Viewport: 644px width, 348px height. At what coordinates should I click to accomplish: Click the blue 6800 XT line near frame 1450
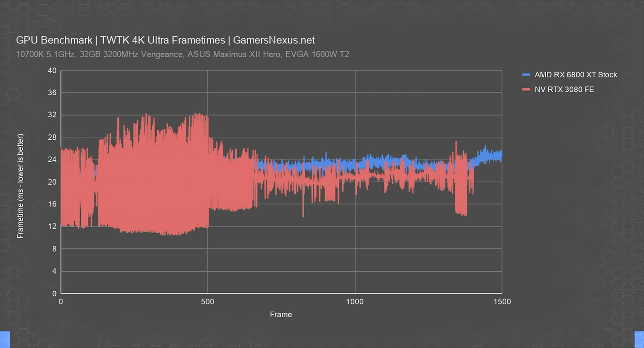487,155
